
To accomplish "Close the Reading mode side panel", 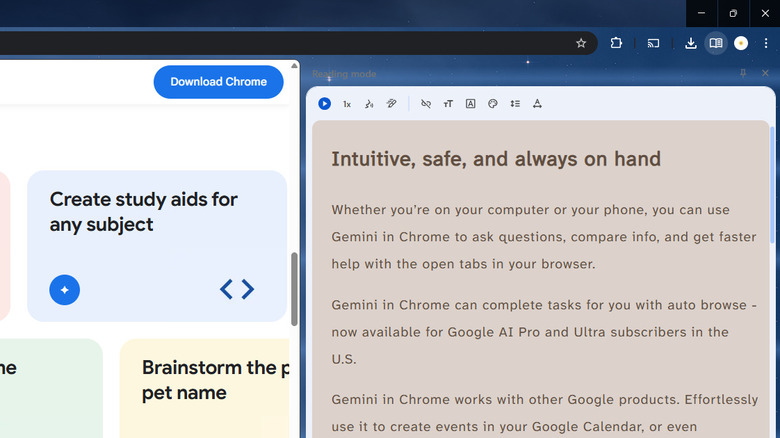I will coord(765,73).
